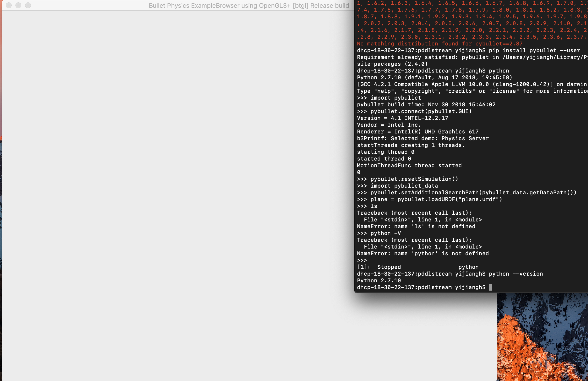Click the Bullet Physics window close button
The width and height of the screenshot is (588, 381).
click(9, 5)
